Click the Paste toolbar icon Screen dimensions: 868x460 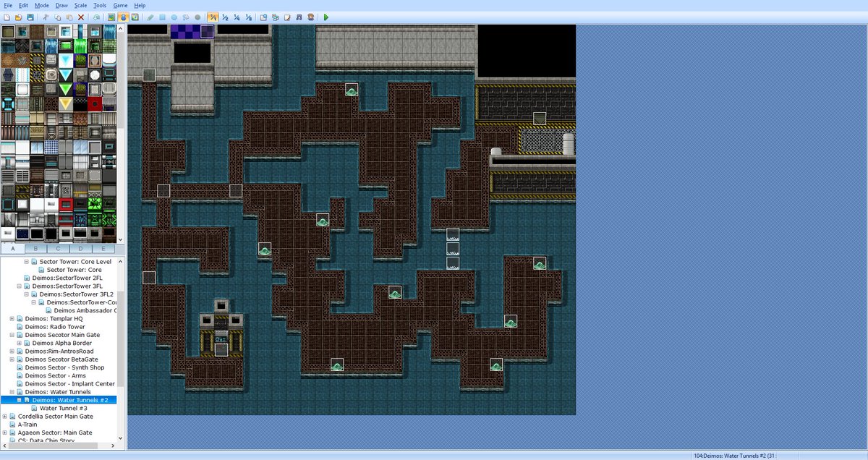69,17
